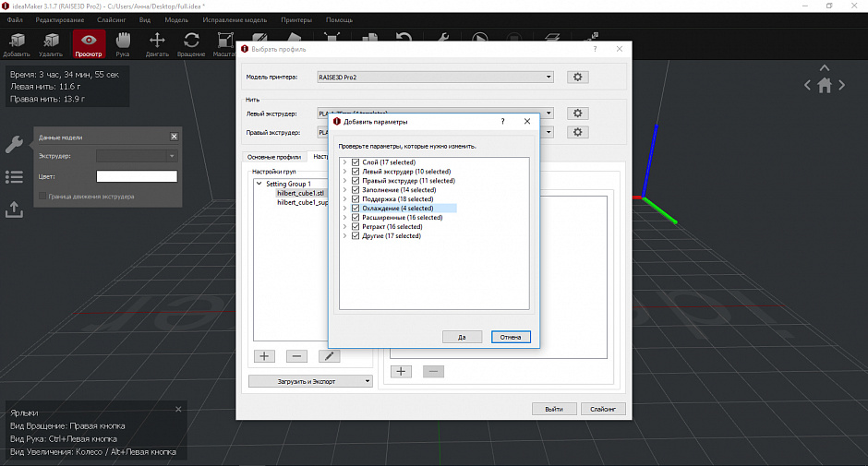Confirm with the Да button
Screen dimensions: 868x466
(462, 337)
